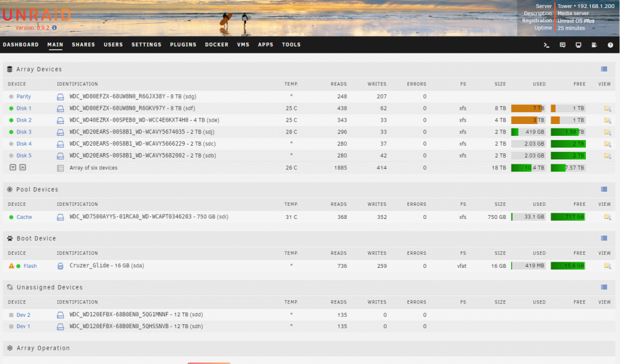The height and width of the screenshot is (364, 620).
Task: Click the Disk 4 drive icon
Action: click(x=60, y=144)
